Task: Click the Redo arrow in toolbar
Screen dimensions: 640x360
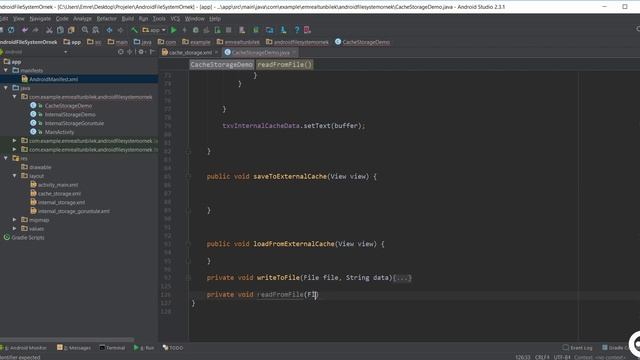Action: tap(36, 30)
